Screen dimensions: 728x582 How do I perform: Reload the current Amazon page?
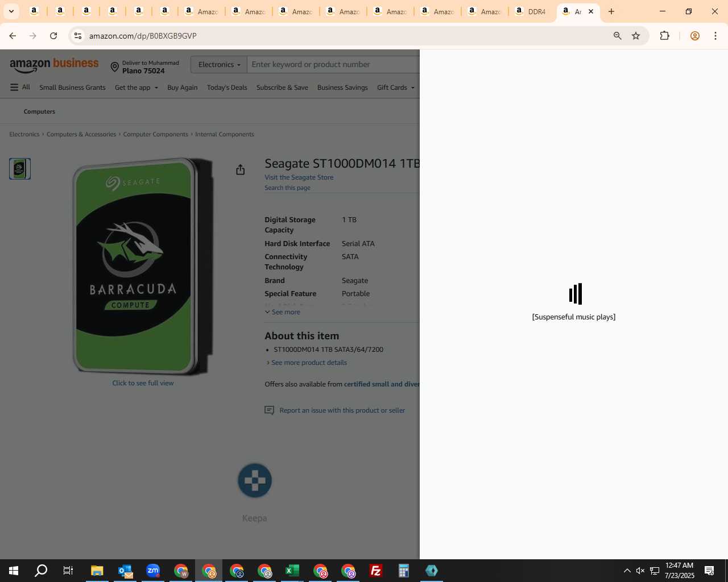coord(53,36)
